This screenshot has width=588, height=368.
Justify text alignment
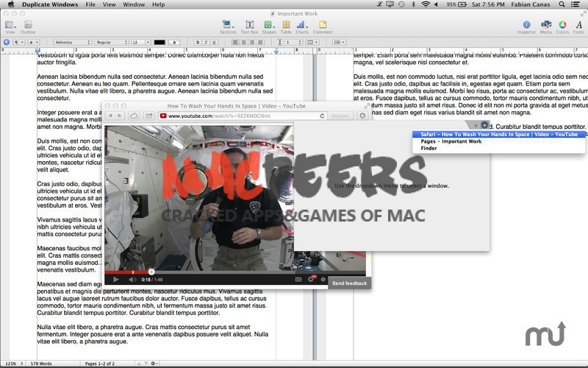[x=260, y=43]
